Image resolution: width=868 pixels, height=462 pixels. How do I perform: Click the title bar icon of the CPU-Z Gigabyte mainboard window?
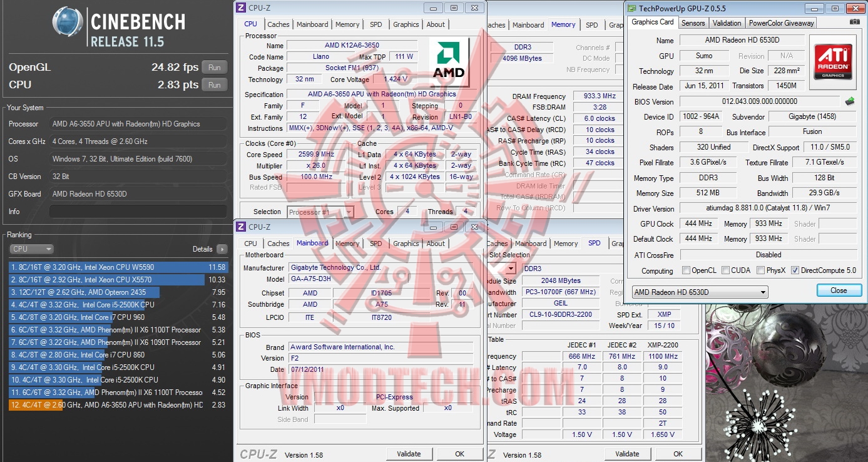tap(242, 227)
